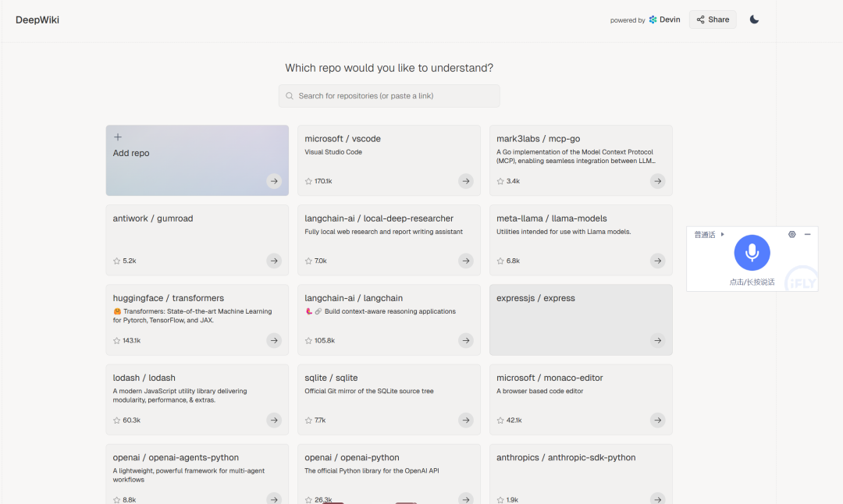
Task: Open the DeepWiki home link
Action: (37, 20)
